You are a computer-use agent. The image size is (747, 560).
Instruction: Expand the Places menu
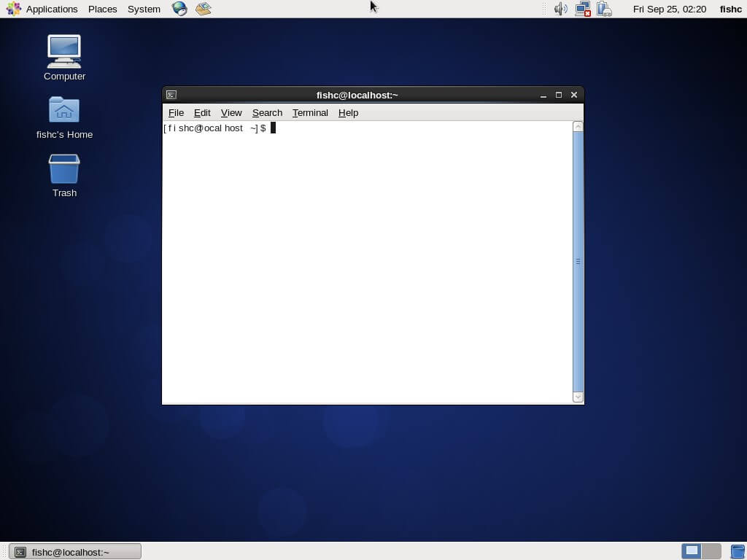coord(102,9)
